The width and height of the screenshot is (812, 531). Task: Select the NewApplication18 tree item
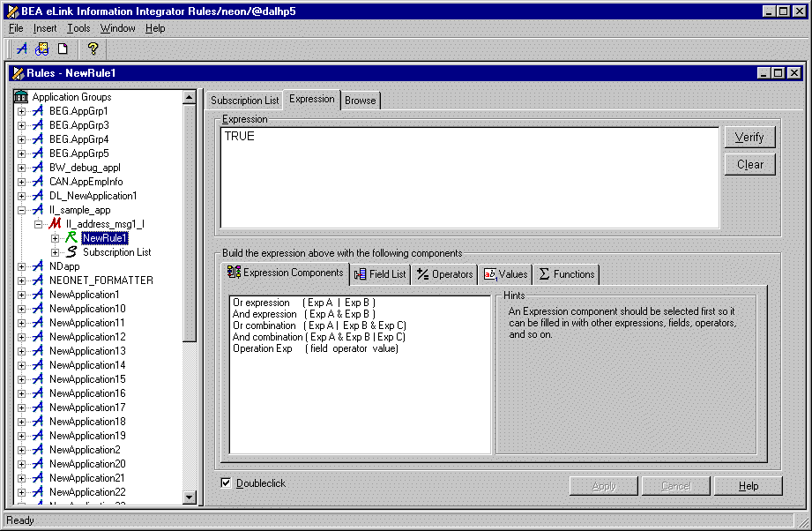tap(87, 422)
